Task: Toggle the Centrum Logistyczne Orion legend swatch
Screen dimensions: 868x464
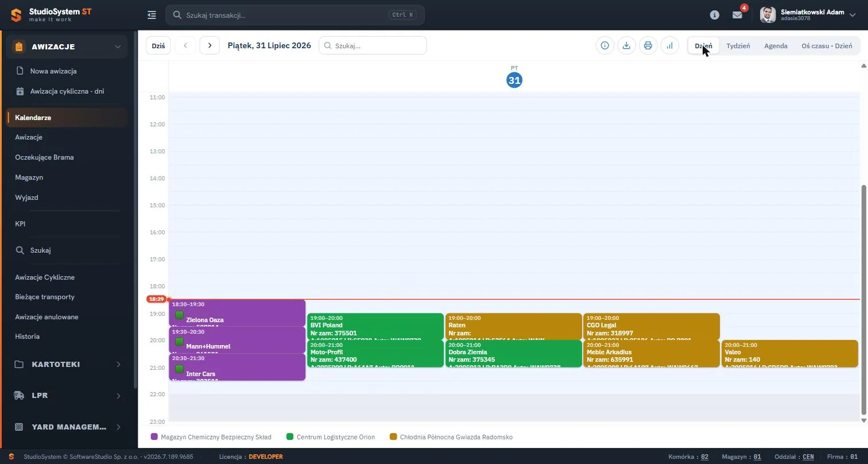Action: (290, 437)
